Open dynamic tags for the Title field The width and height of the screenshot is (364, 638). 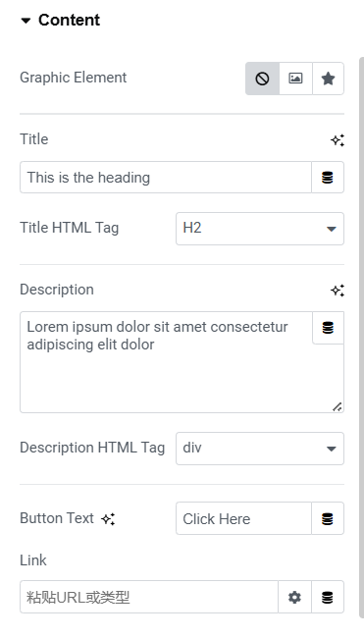[x=328, y=178]
